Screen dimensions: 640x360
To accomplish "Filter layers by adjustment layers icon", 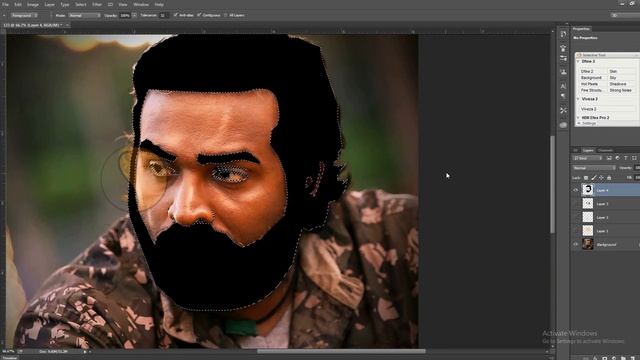I will click(x=617, y=158).
